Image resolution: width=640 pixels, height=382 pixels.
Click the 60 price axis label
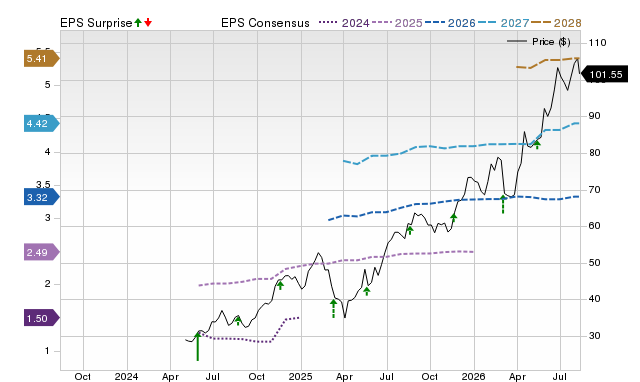[594, 226]
